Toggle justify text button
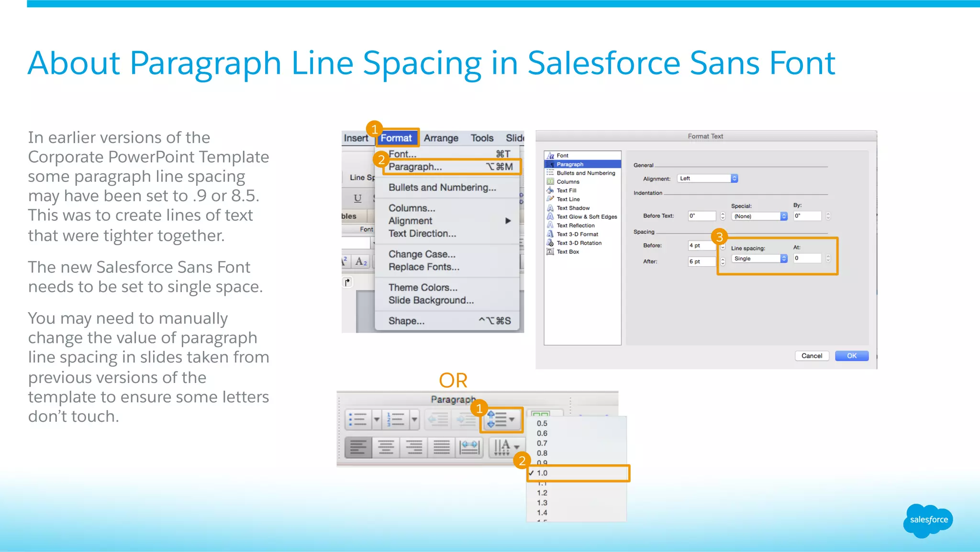 (x=442, y=448)
